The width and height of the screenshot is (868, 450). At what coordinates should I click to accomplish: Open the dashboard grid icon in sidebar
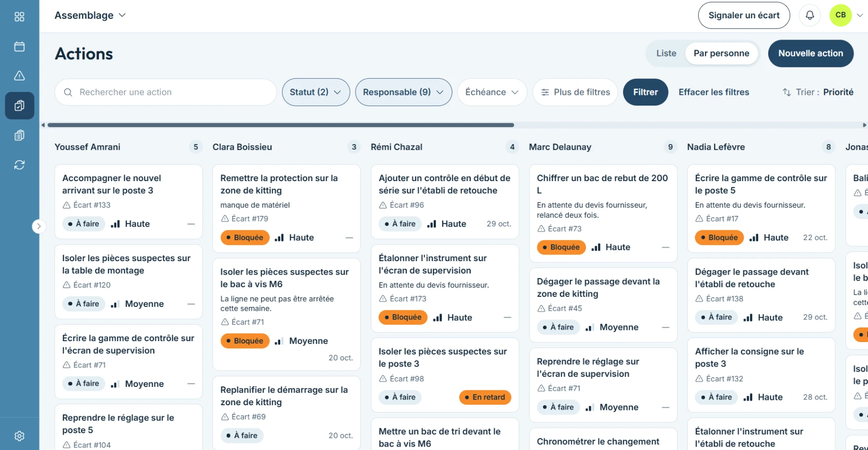pos(19,17)
